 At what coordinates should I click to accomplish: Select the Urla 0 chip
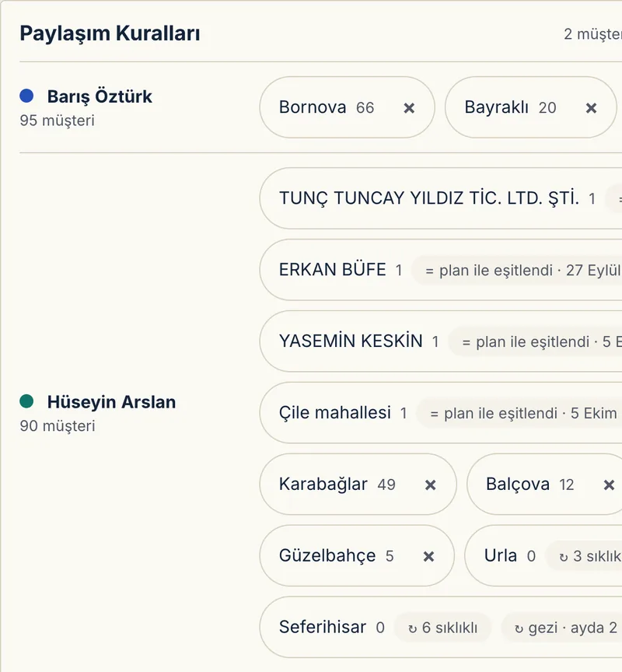tap(543, 556)
